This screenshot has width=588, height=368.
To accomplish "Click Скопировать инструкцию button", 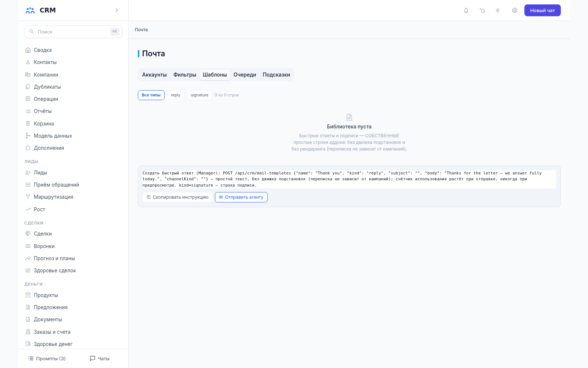I will (x=178, y=197).
